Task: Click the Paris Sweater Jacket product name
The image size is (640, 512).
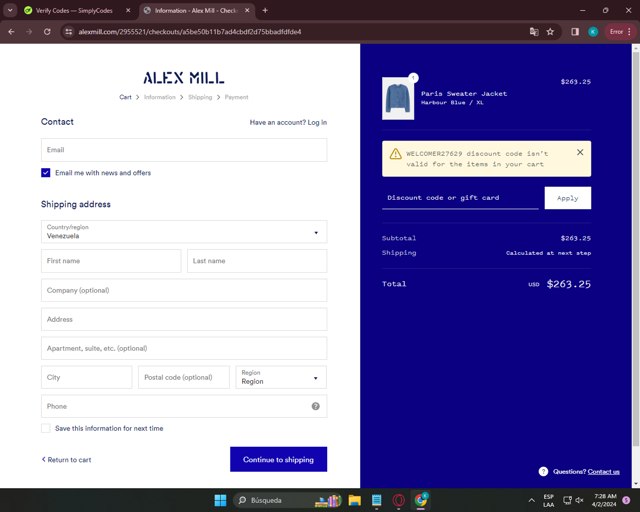Action: click(x=464, y=93)
